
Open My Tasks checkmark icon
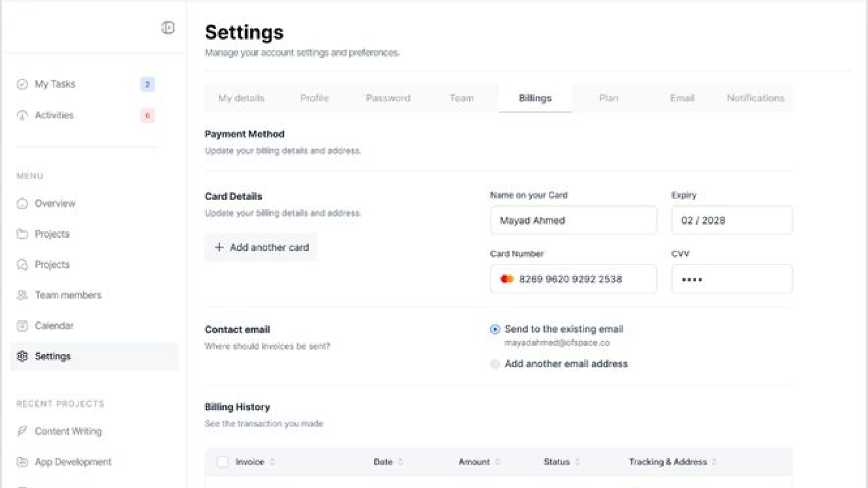[x=22, y=84]
